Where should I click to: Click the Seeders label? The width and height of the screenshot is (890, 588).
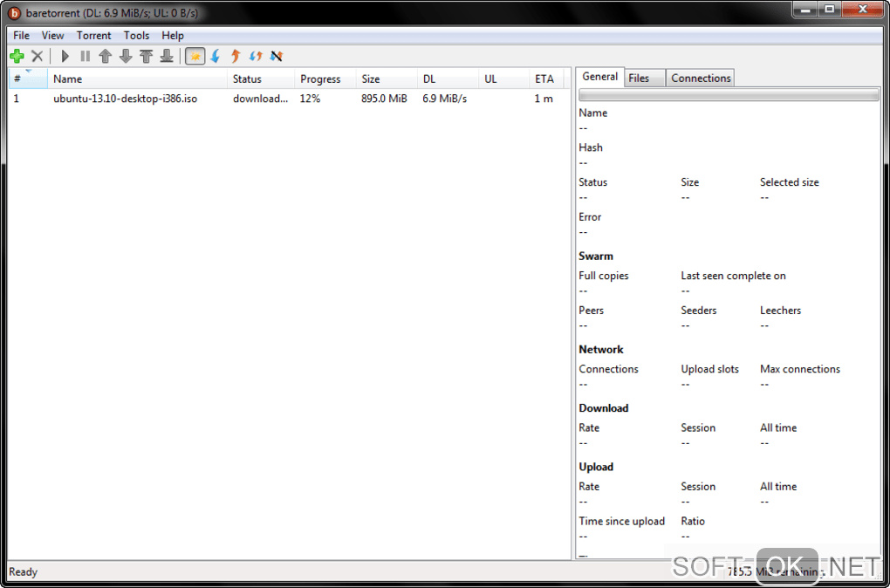pos(699,311)
